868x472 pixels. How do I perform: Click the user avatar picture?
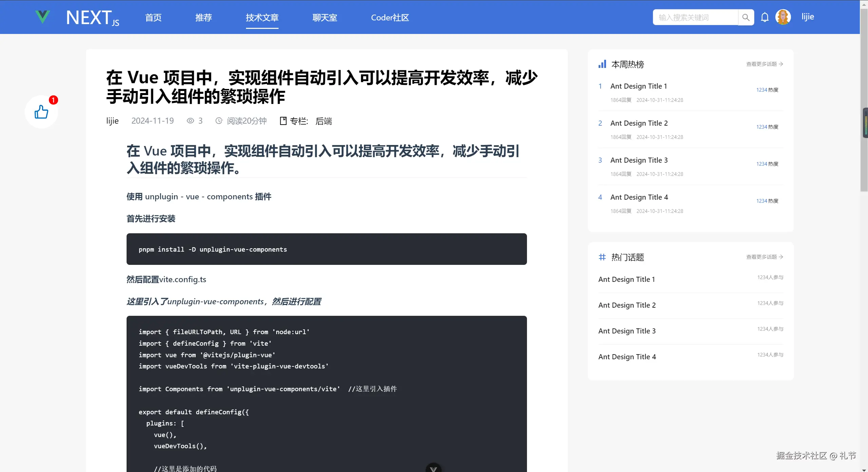pos(783,17)
